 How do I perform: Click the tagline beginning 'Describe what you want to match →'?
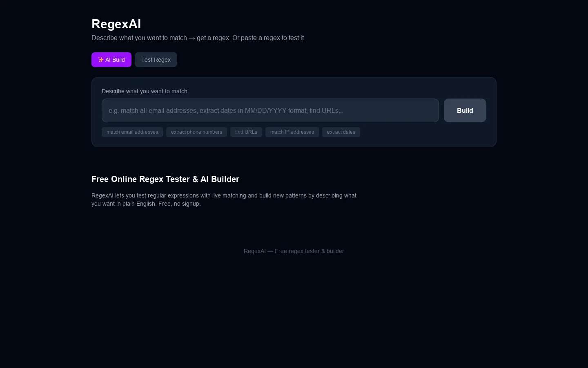198,38
